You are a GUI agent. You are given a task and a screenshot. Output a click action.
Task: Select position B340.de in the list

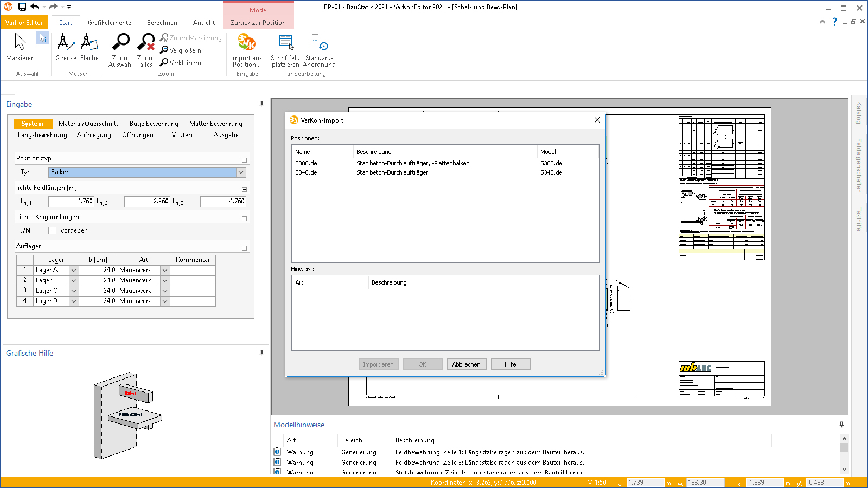445,172
